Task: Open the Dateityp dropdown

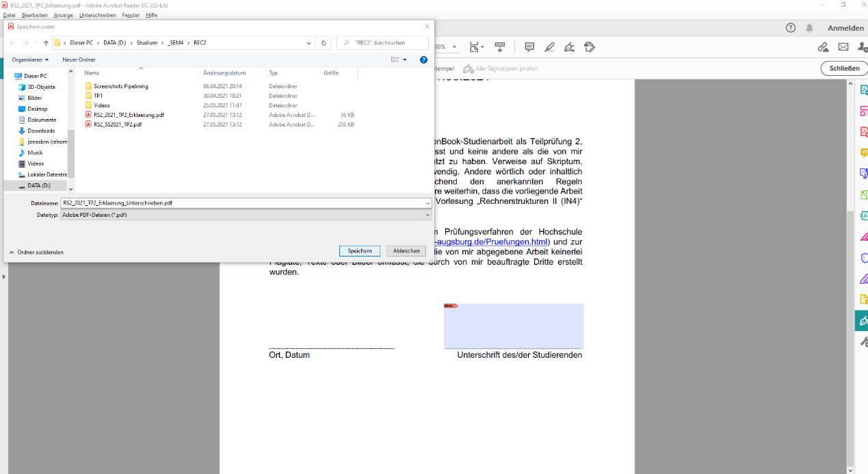Action: point(246,215)
